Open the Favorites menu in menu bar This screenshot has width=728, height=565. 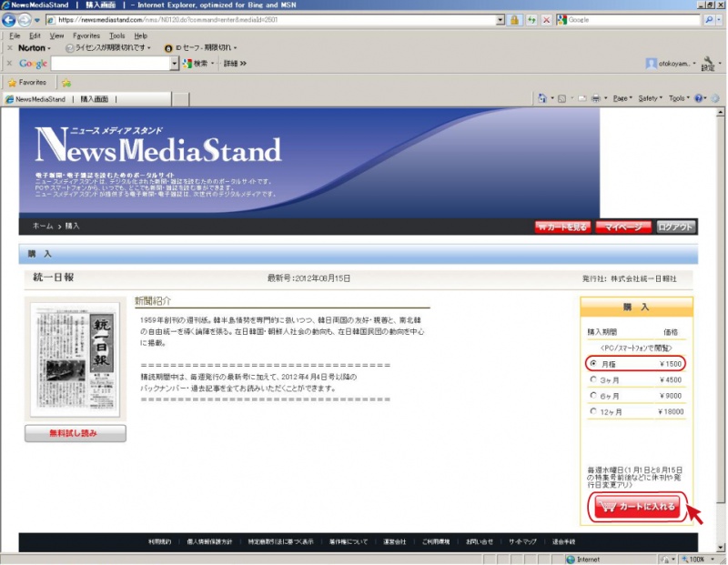86,35
